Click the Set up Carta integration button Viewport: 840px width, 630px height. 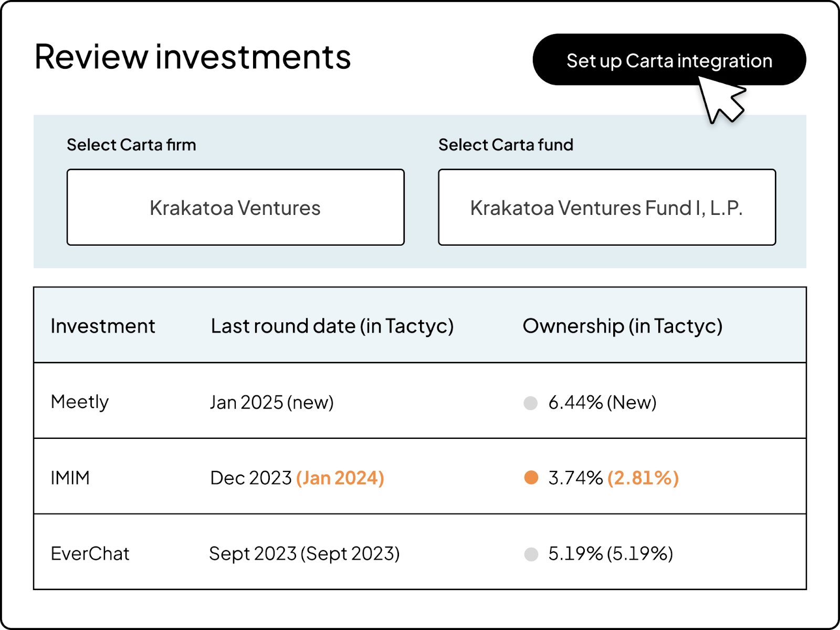tap(669, 60)
